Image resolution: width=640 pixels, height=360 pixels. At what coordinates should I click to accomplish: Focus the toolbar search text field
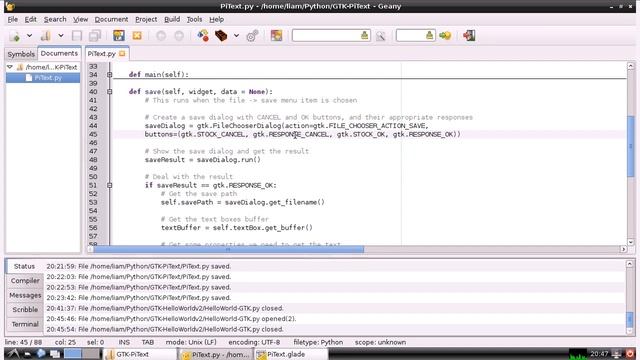(326, 36)
